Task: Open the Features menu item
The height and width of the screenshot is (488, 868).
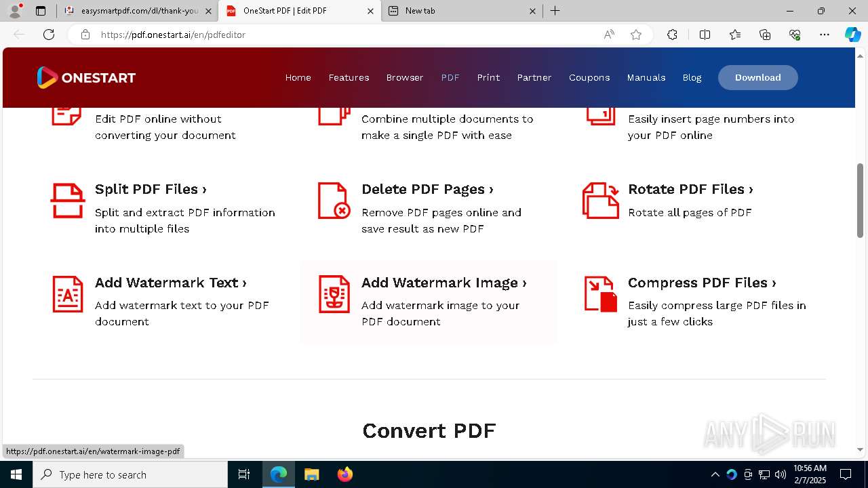Action: (x=349, y=77)
